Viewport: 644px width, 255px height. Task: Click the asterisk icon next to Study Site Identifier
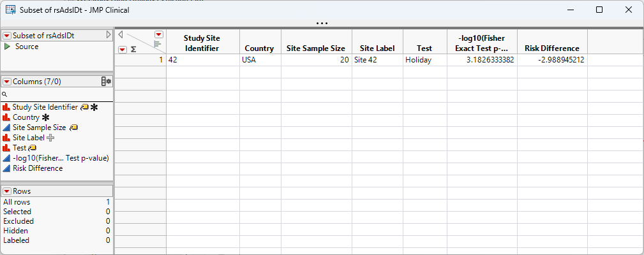point(94,107)
